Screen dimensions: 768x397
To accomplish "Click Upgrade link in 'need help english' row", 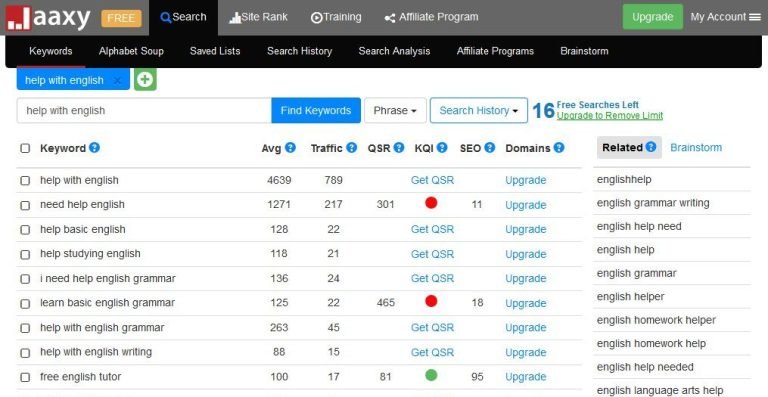I will click(526, 205).
